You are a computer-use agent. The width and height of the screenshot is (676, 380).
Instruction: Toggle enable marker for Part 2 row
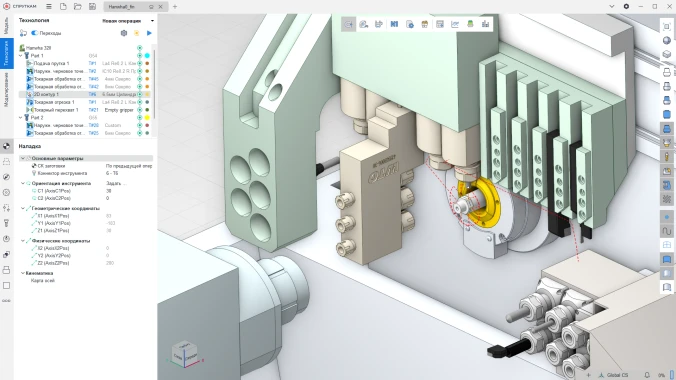pos(140,117)
